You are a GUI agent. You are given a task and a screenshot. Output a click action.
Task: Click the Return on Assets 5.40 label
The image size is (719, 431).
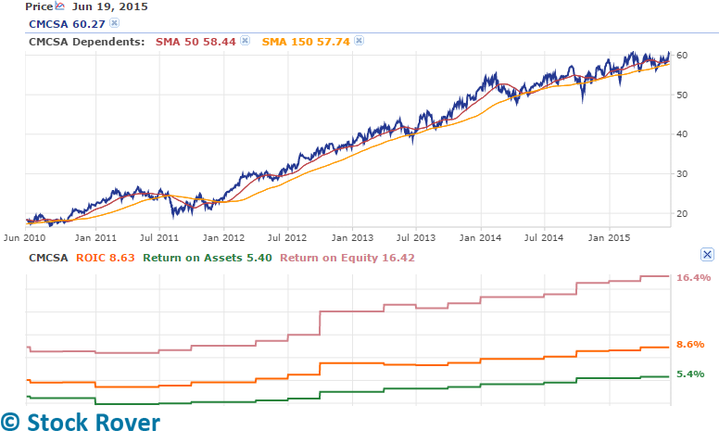click(x=207, y=258)
